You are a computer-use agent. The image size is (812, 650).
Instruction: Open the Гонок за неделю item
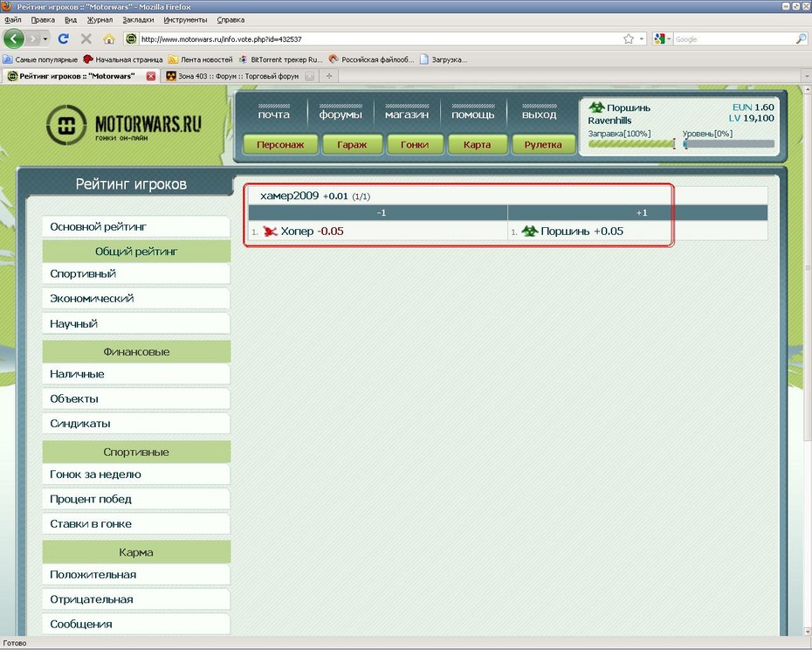(x=136, y=474)
